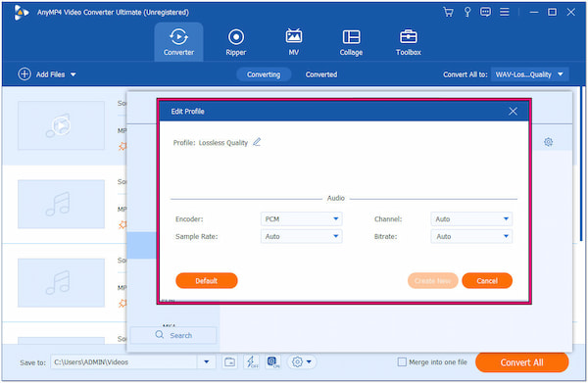Open the output folder icon
Image resolution: width=588 pixels, height=383 pixels.
point(229,362)
